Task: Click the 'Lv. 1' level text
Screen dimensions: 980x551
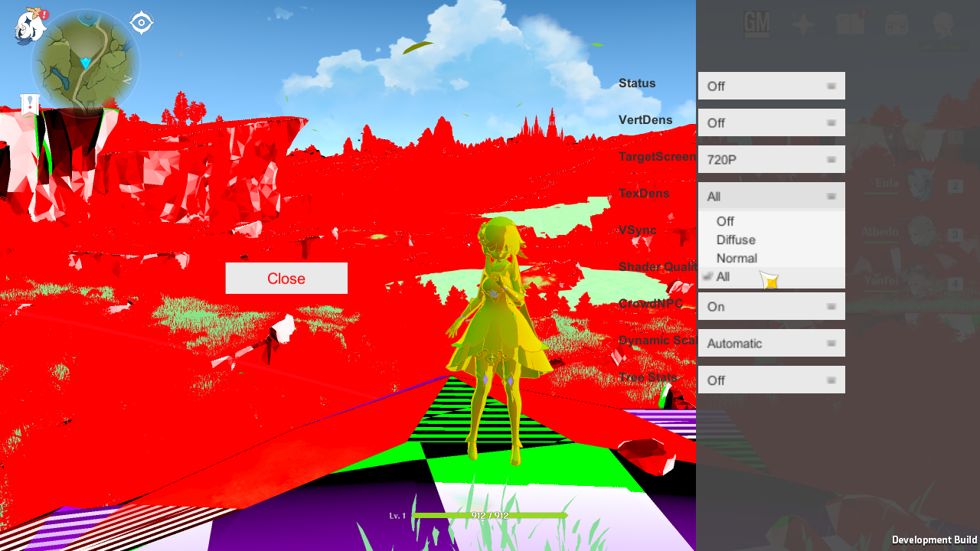Action: (397, 516)
